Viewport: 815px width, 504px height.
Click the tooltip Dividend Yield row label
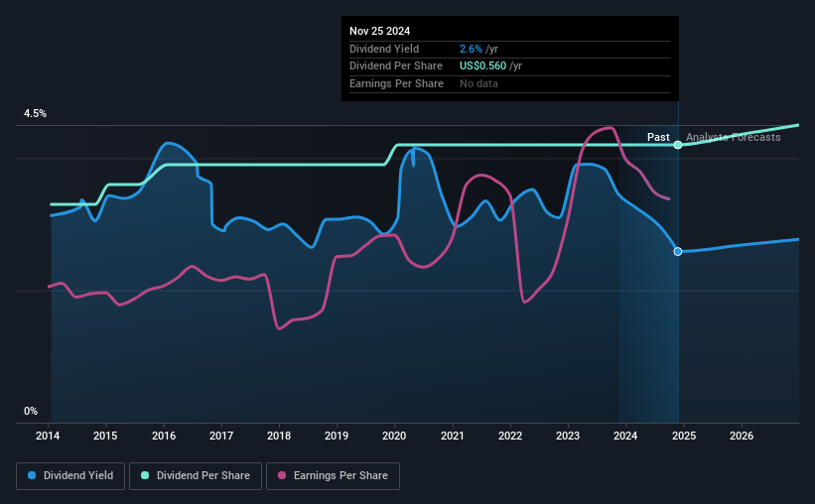pos(384,49)
